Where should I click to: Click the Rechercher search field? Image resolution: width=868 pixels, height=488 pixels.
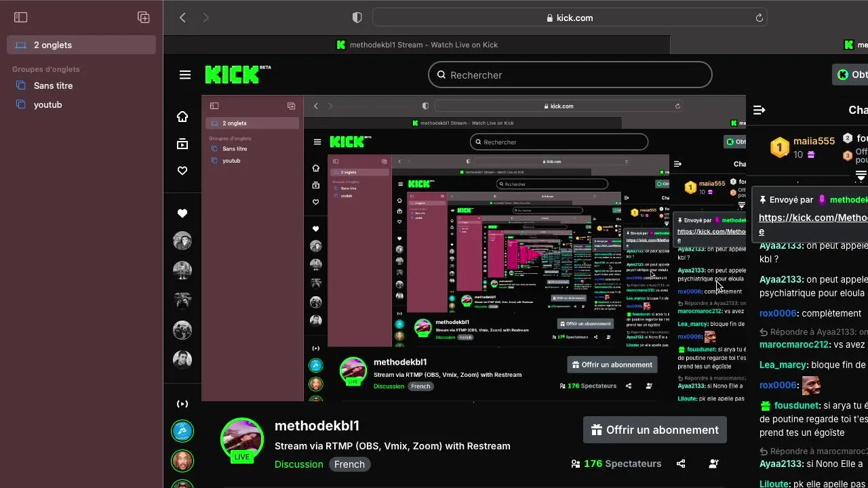pyautogui.click(x=570, y=75)
